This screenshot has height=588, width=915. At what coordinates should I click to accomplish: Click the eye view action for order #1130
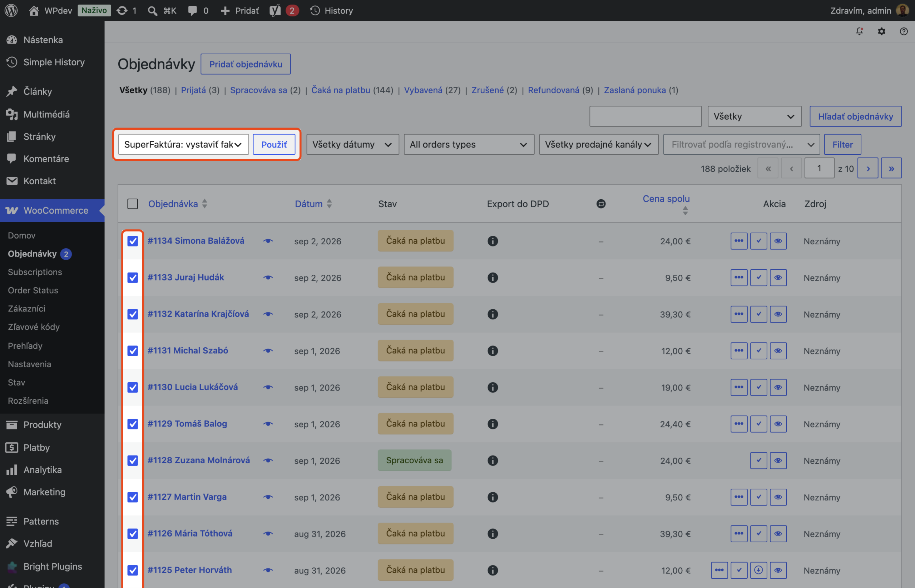pyautogui.click(x=778, y=387)
